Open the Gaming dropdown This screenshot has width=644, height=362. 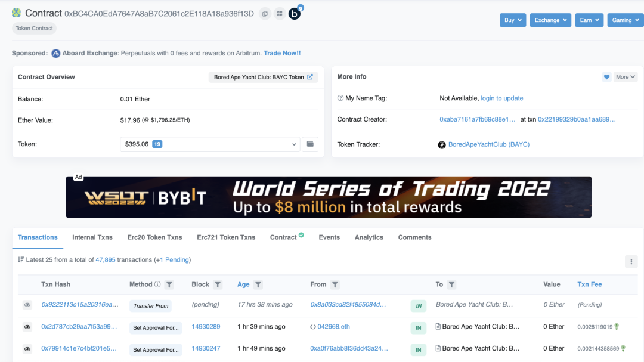625,20
